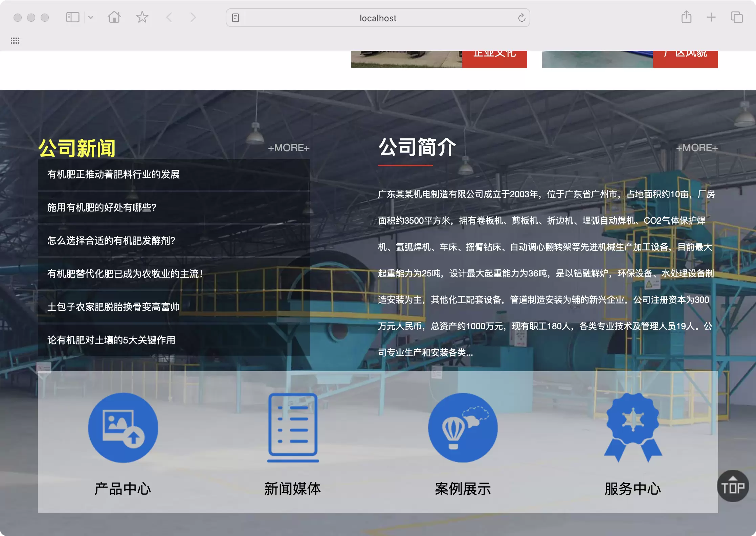Image resolution: width=756 pixels, height=536 pixels.
Task: Open news item 有机肥替代化肥已成为农牧业的主流!
Action: (x=174, y=274)
